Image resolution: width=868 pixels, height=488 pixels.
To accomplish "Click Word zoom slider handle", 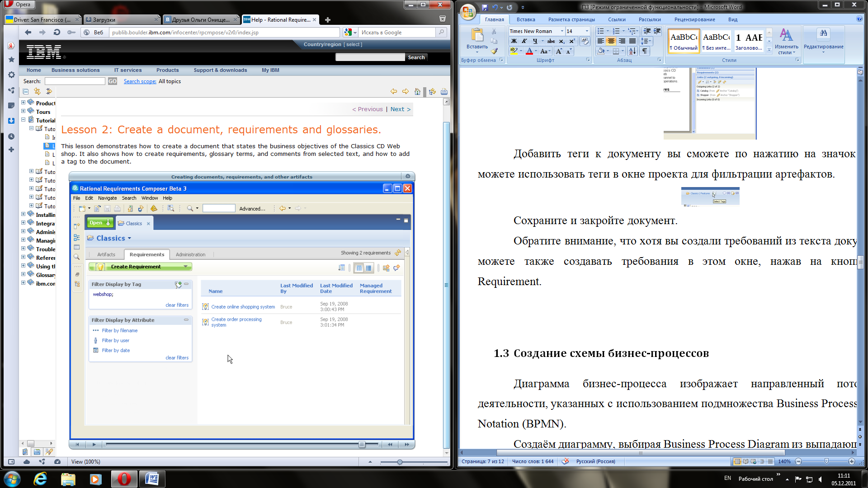I will pyautogui.click(x=826, y=461).
